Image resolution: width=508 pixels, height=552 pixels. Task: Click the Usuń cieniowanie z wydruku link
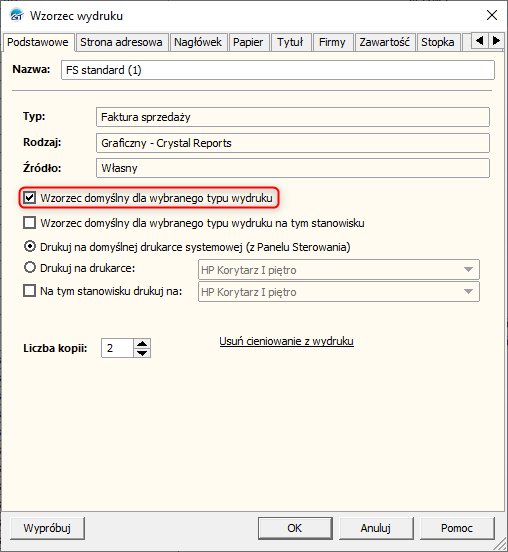click(x=286, y=341)
